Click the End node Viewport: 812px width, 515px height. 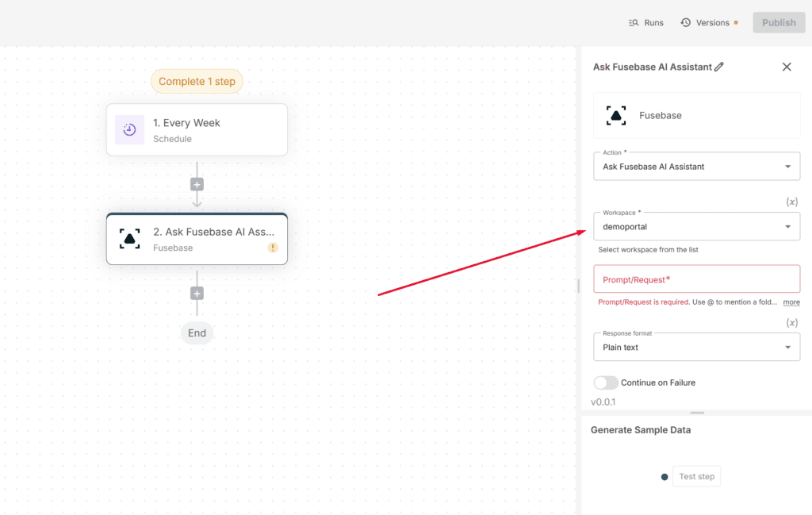[x=197, y=333]
